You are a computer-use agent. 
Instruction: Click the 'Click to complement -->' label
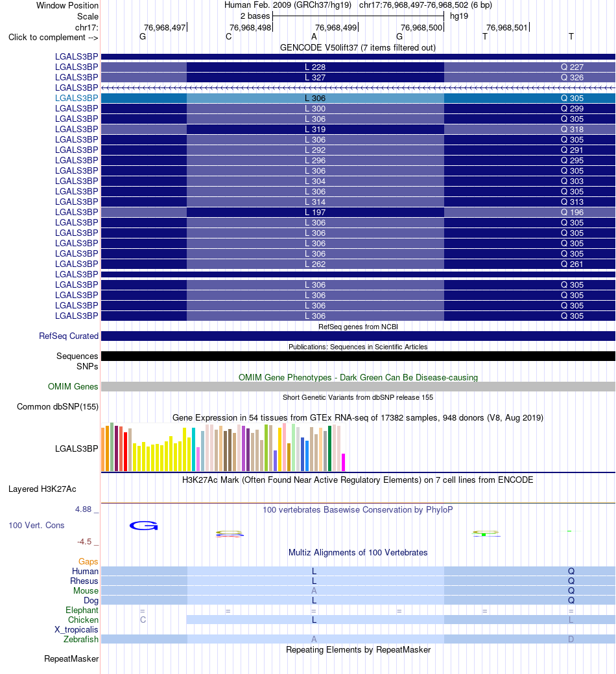(53, 38)
